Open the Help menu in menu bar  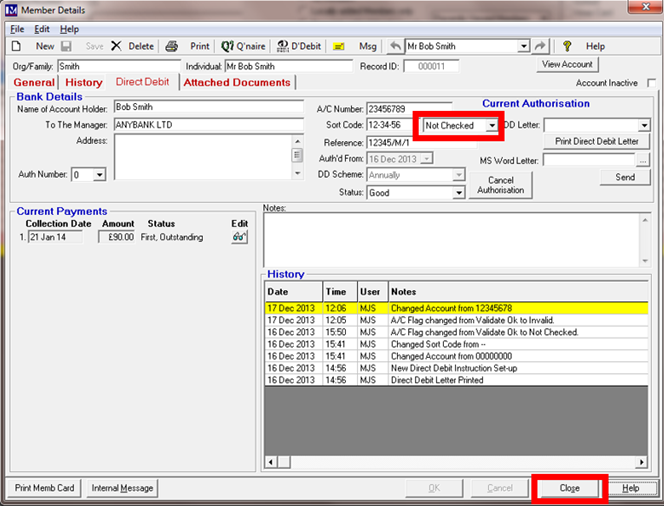(69, 29)
